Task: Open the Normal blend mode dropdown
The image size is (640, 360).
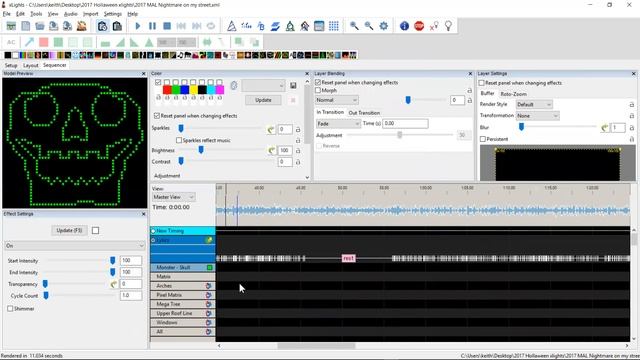Action: [x=337, y=100]
